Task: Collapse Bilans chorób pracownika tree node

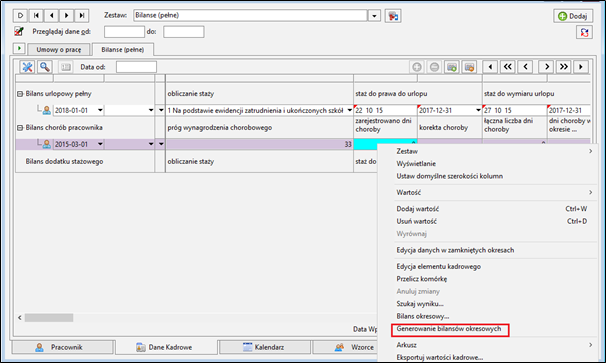Action: (20, 128)
